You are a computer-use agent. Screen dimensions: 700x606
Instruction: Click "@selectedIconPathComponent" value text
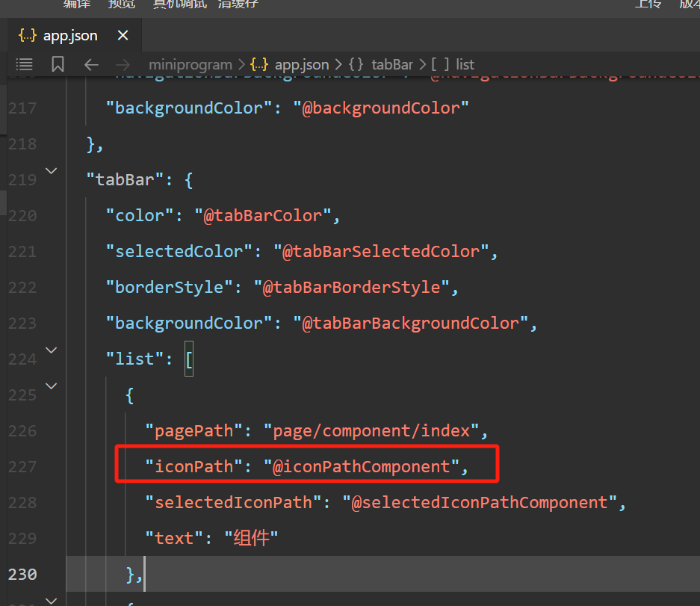(x=480, y=503)
